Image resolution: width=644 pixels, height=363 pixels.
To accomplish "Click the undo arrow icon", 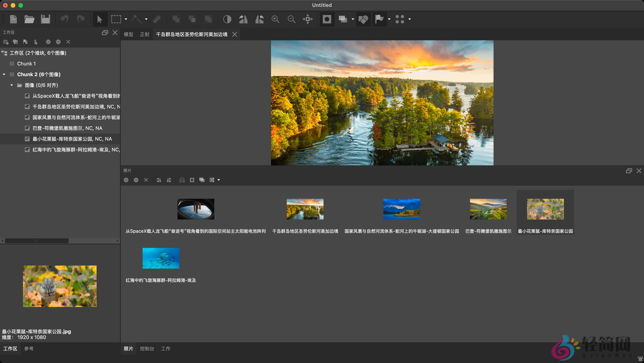I will 65,19.
